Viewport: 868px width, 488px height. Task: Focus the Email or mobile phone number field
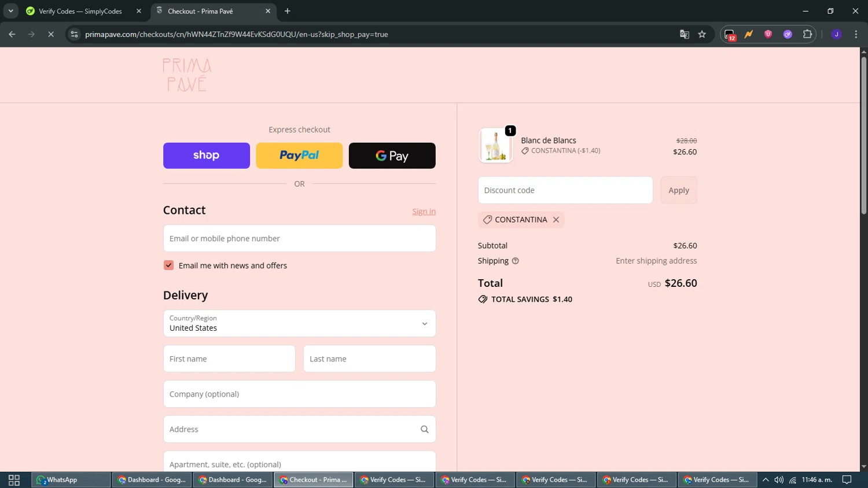tap(299, 238)
